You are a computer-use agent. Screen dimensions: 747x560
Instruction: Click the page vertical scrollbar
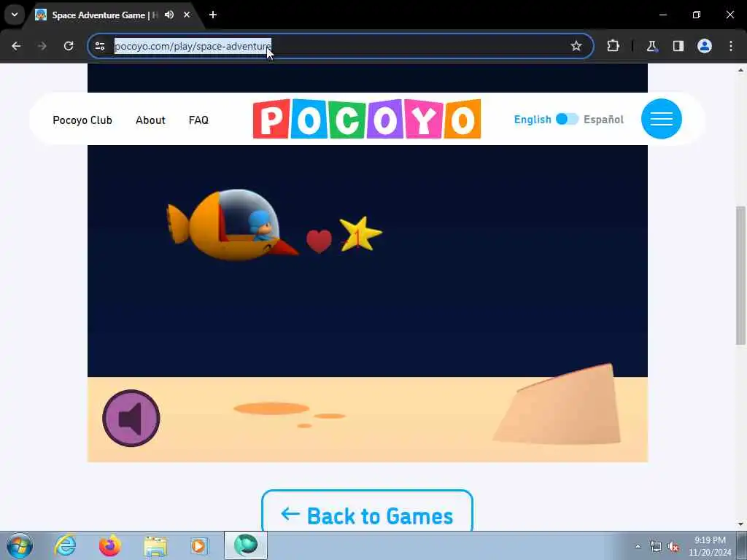(x=740, y=276)
